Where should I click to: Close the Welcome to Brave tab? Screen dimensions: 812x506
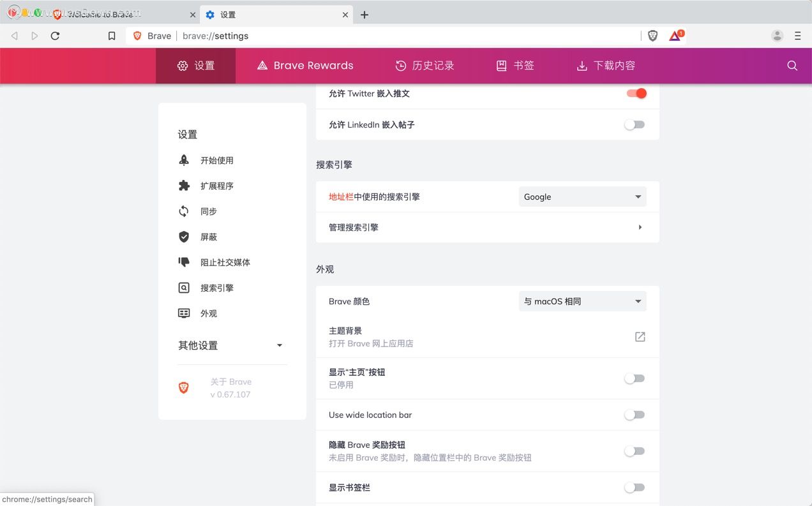point(193,15)
